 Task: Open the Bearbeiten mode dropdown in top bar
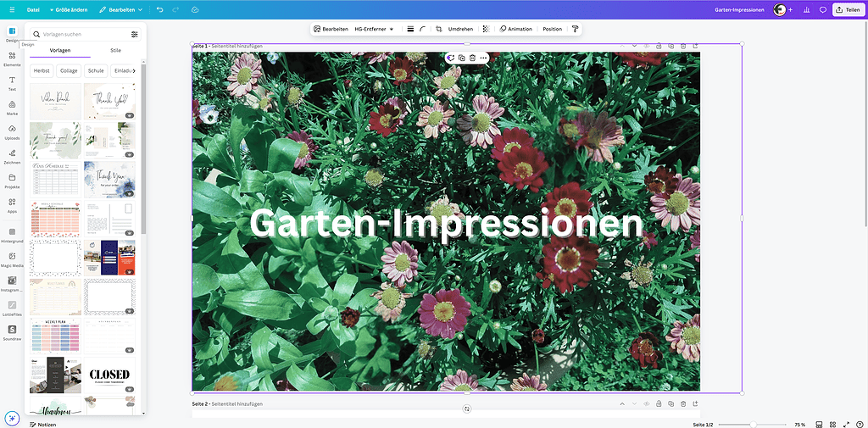(120, 9)
